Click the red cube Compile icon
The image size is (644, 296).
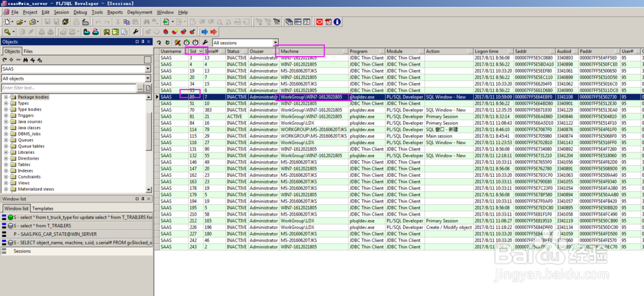[166, 32]
